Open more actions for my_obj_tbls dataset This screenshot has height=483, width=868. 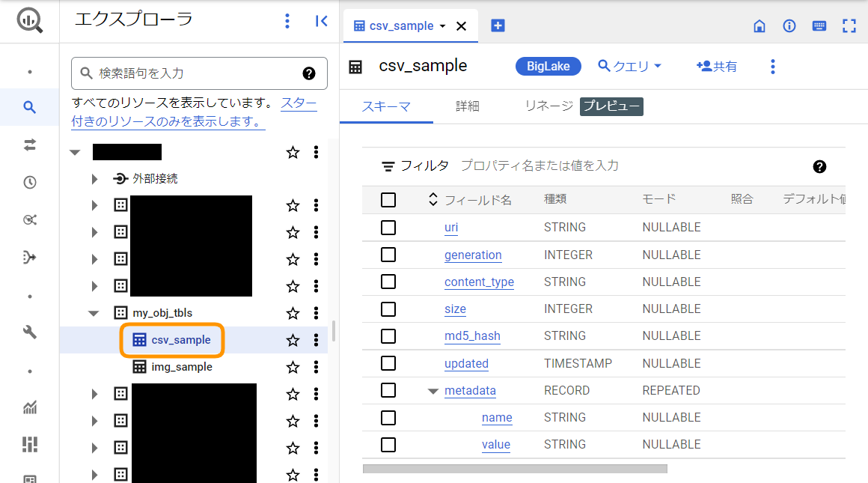(x=316, y=314)
